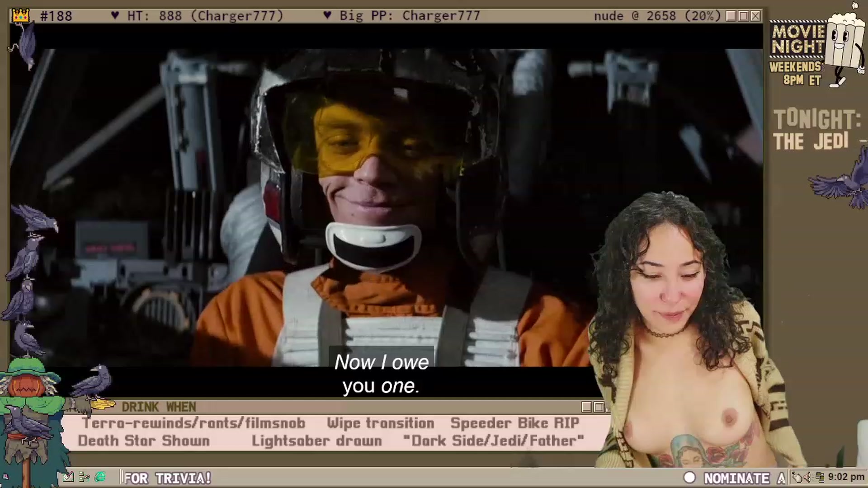The image size is (868, 488).
Task: Click the DRINK WHEN panel title
Action: pos(159,407)
